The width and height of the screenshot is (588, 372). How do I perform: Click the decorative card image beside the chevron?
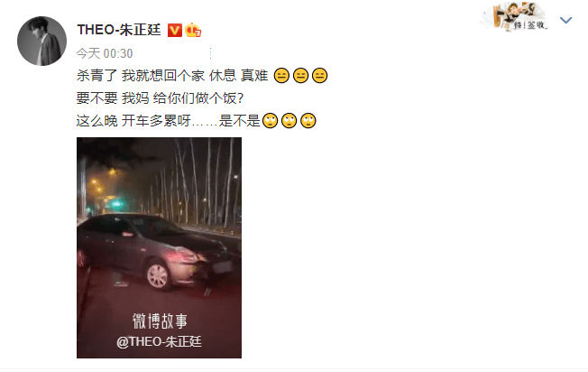(x=514, y=16)
